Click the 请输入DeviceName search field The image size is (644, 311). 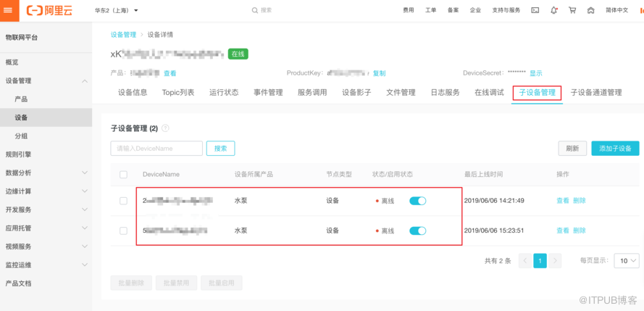tap(156, 149)
